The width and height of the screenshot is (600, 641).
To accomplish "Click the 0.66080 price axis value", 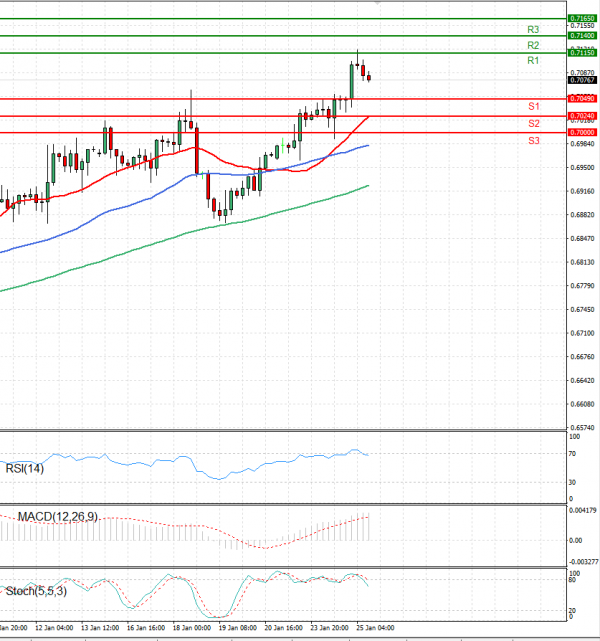I will coord(582,404).
